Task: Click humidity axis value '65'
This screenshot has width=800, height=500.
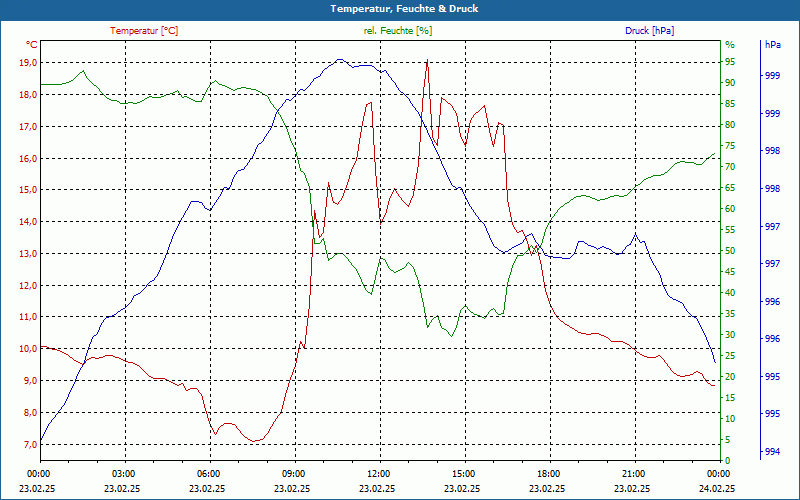Action: pos(730,188)
